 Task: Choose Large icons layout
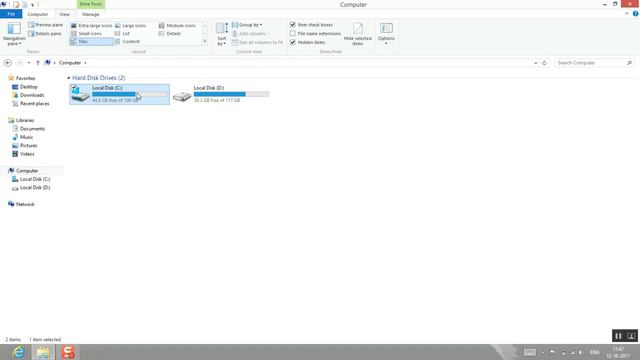click(131, 25)
